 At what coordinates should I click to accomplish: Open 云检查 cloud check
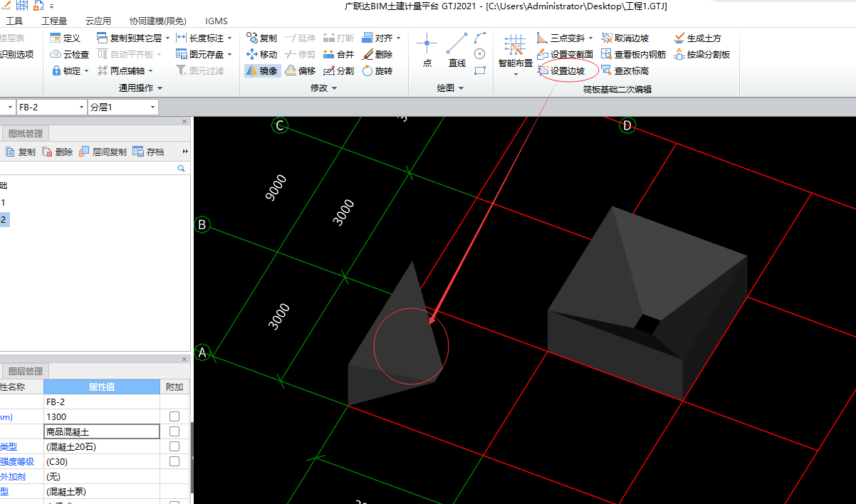pos(70,54)
